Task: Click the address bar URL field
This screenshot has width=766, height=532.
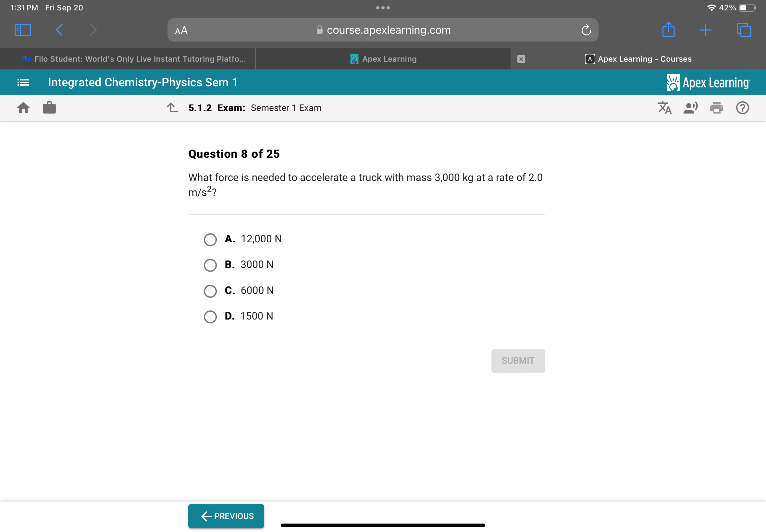Action: pos(383,30)
